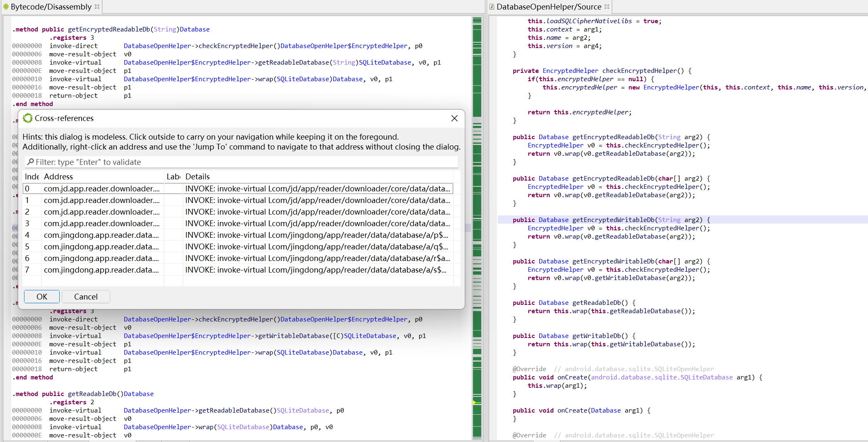
Task: Click the Cross-references dialog icon
Action: pyautogui.click(x=28, y=118)
